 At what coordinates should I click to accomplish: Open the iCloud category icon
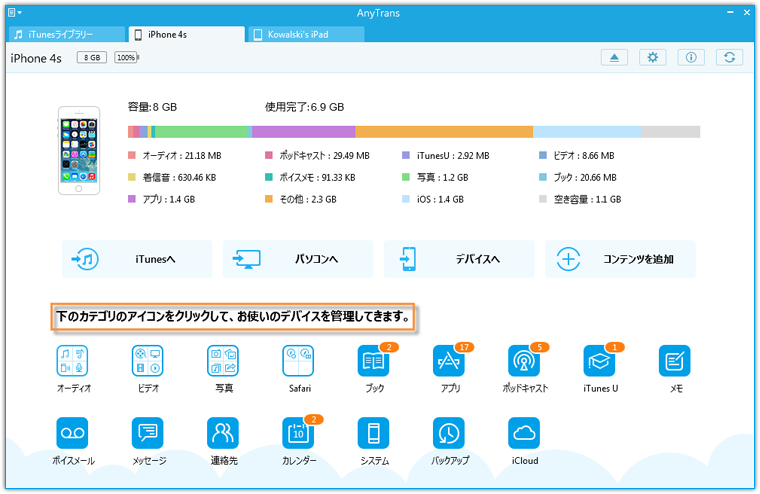pyautogui.click(x=524, y=433)
